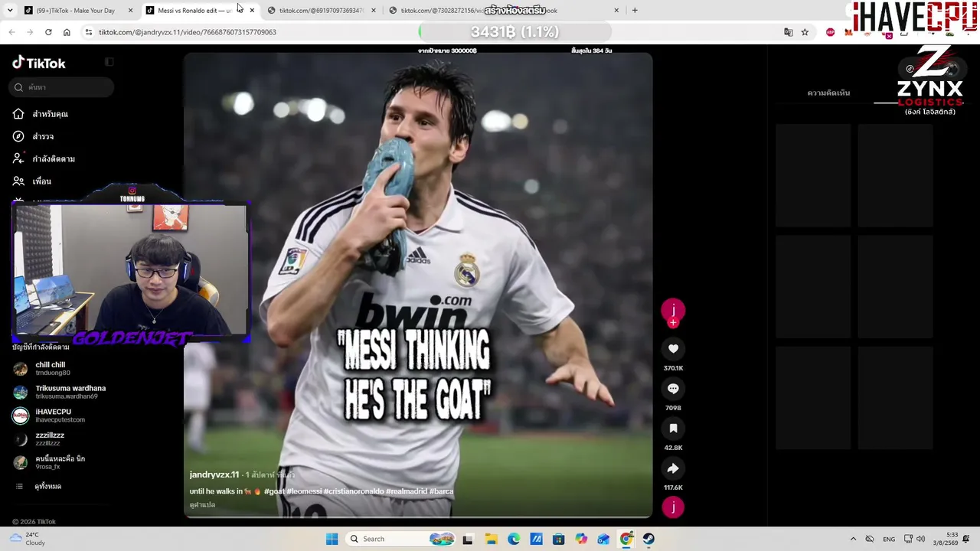This screenshot has width=980, height=551.
Task: Open Chrome from the taskbar
Action: click(626, 539)
